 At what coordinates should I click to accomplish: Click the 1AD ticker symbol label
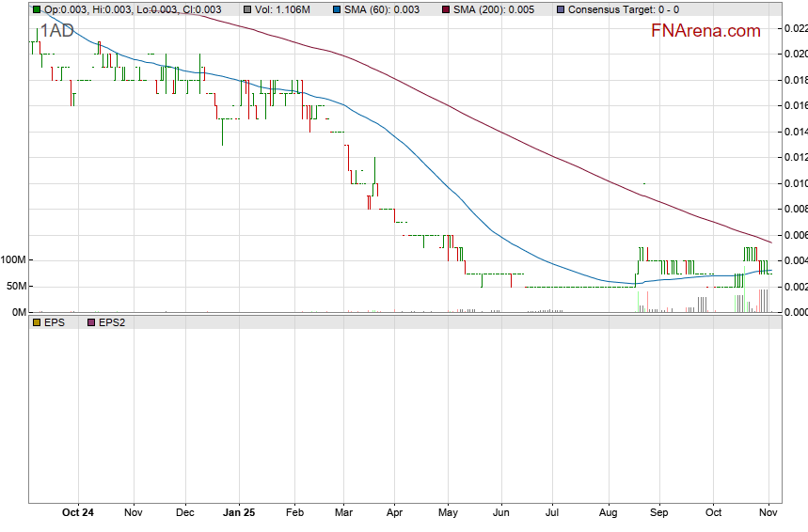[x=56, y=31]
